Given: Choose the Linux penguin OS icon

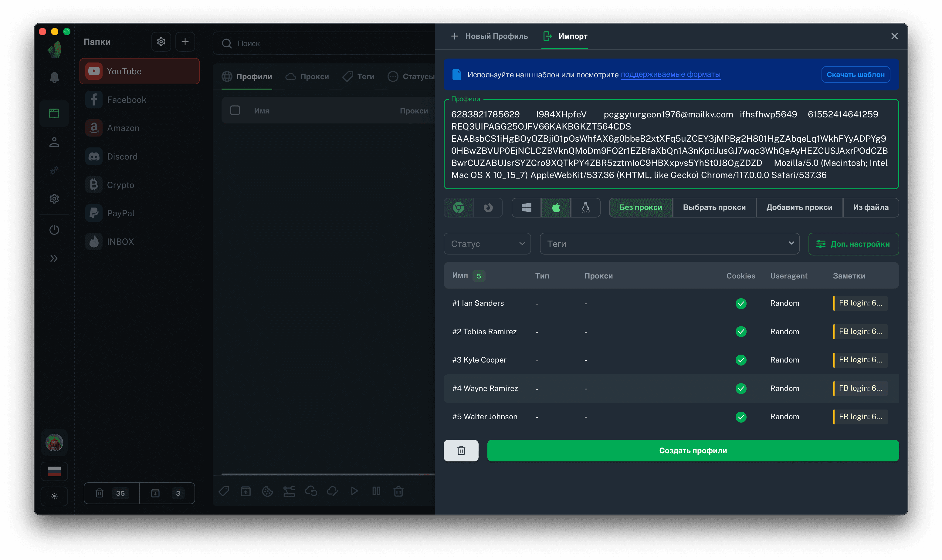Looking at the screenshot, I should click(585, 207).
